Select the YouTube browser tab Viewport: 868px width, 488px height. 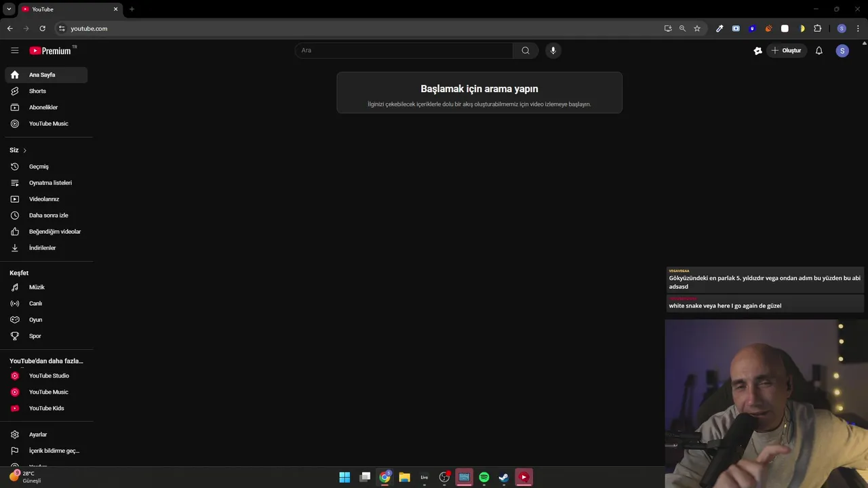(71, 9)
